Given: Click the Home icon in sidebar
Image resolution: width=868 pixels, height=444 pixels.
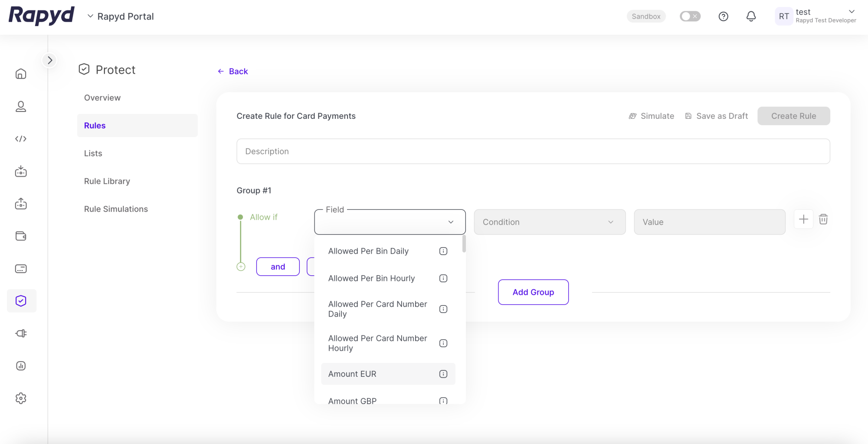Looking at the screenshot, I should coord(21,74).
